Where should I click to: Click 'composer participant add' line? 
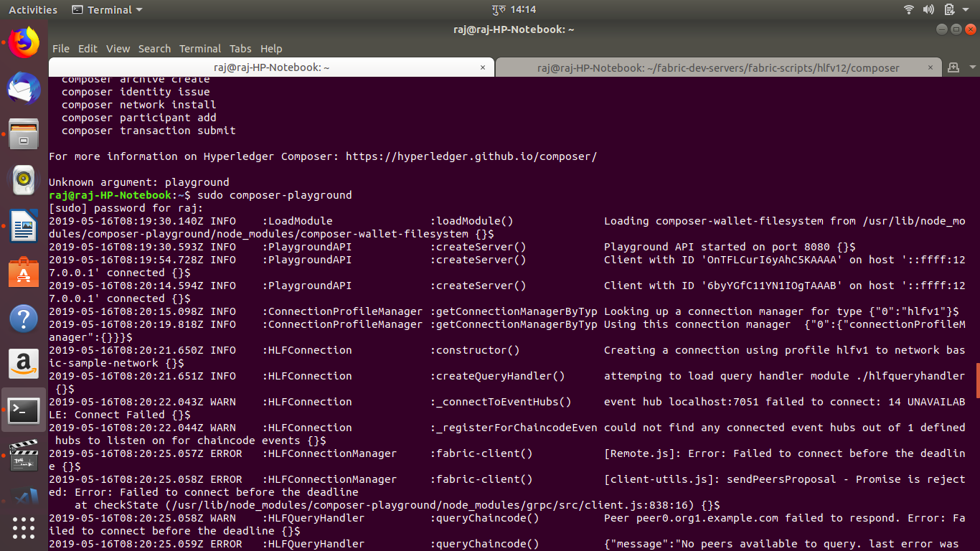tap(139, 118)
